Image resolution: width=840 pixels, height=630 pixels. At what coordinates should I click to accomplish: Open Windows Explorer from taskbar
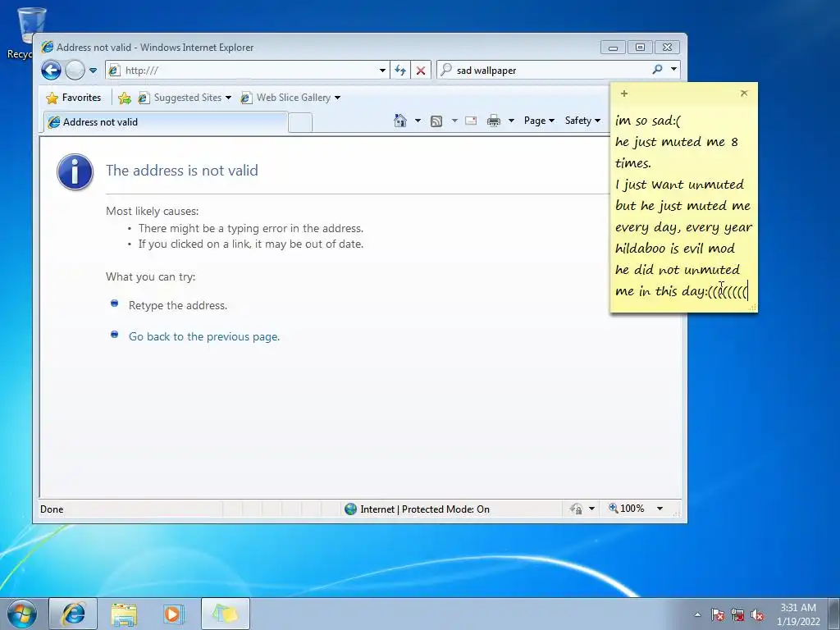(x=124, y=614)
